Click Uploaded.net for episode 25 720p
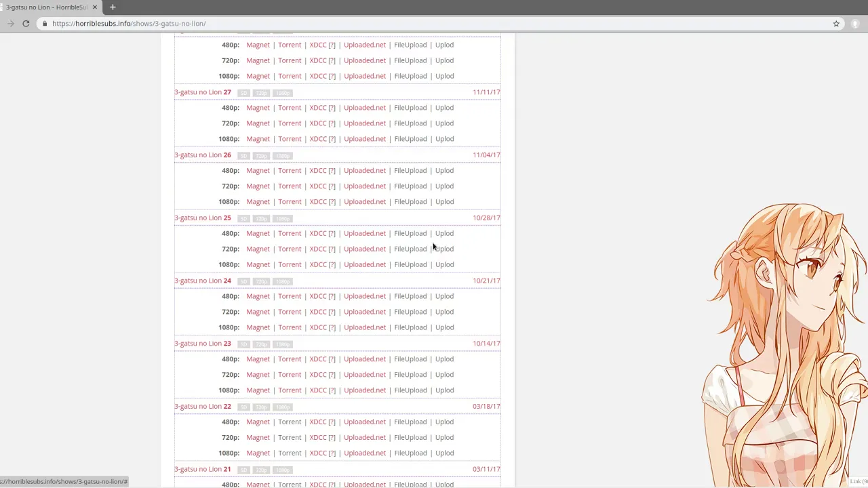Image resolution: width=868 pixels, height=488 pixels. (365, 249)
